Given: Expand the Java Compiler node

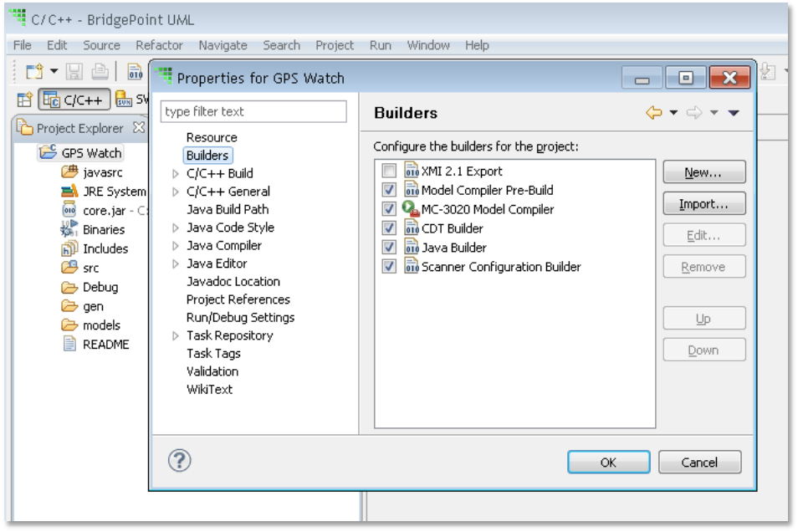Looking at the screenshot, I should (x=176, y=246).
